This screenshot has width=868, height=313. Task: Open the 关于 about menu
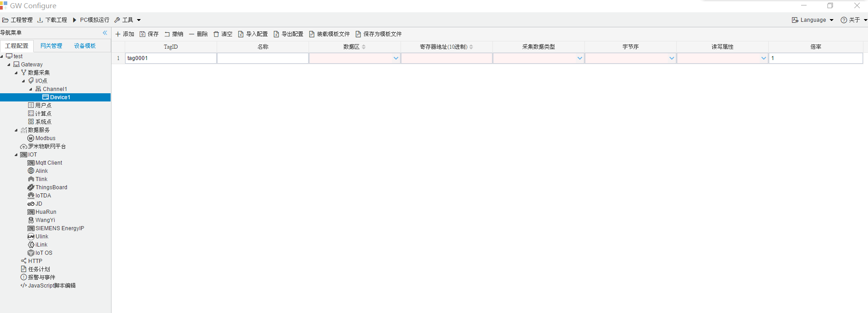[853, 20]
